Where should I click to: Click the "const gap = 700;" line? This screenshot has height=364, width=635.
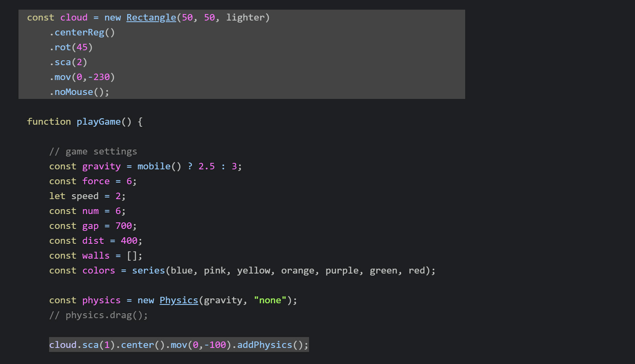(x=93, y=226)
